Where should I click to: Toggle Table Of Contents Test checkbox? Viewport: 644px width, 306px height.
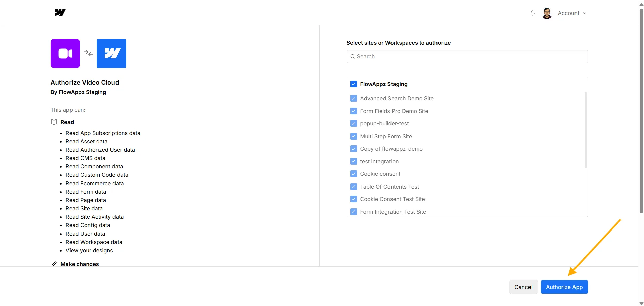coord(353,187)
